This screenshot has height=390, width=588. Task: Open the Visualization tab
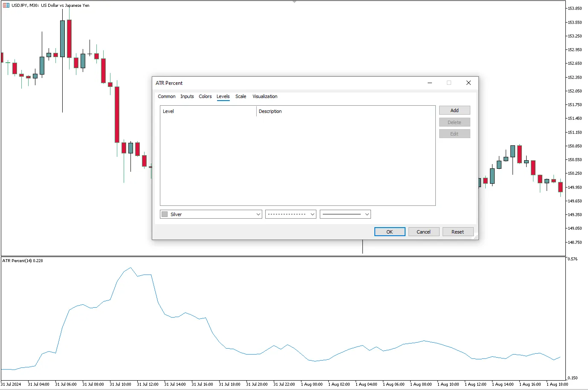pyautogui.click(x=265, y=97)
